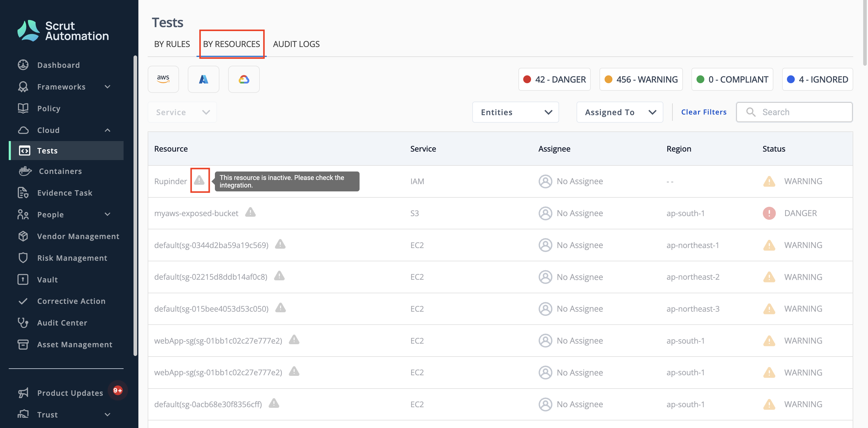Open Evidence Task icon in sidebar
868x428 pixels.
(x=23, y=192)
